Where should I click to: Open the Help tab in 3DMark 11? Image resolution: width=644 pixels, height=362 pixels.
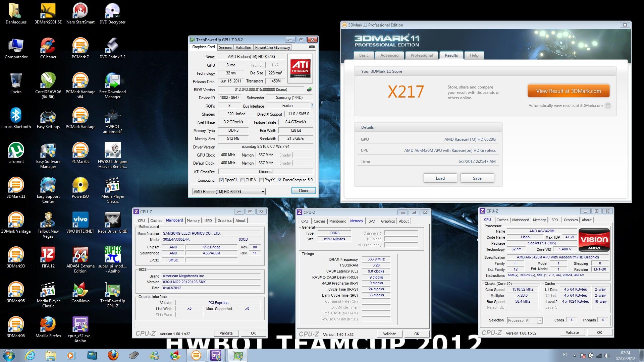pyautogui.click(x=474, y=55)
